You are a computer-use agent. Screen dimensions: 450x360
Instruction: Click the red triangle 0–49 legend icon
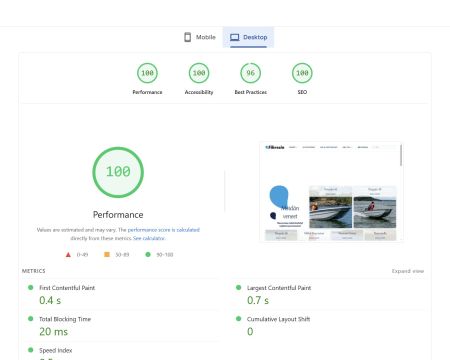pyautogui.click(x=68, y=255)
